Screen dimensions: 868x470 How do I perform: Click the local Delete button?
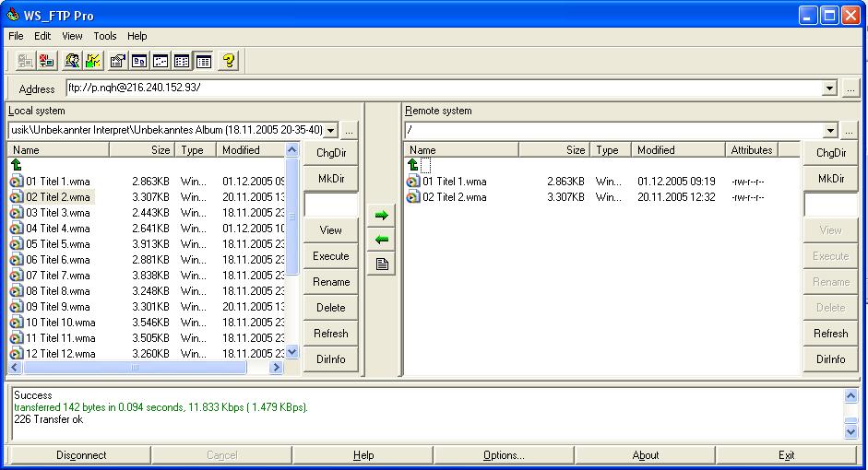[x=331, y=308]
